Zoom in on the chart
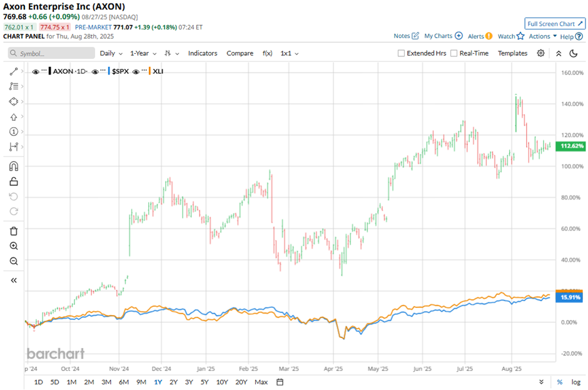The height and width of the screenshot is (390, 588). [x=14, y=246]
